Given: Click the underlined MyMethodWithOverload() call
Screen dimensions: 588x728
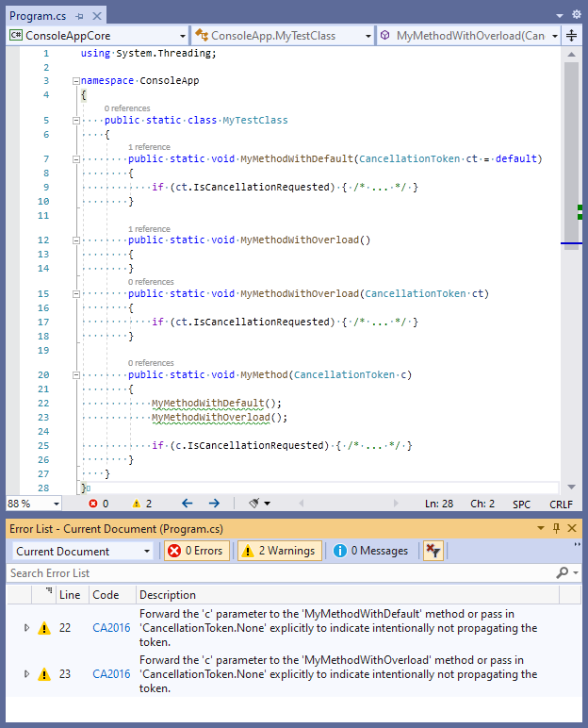Looking at the screenshot, I should tap(211, 418).
